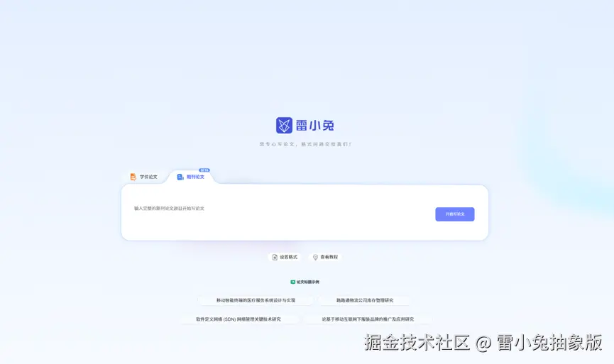Open 设置格式 format settings

tap(285, 257)
